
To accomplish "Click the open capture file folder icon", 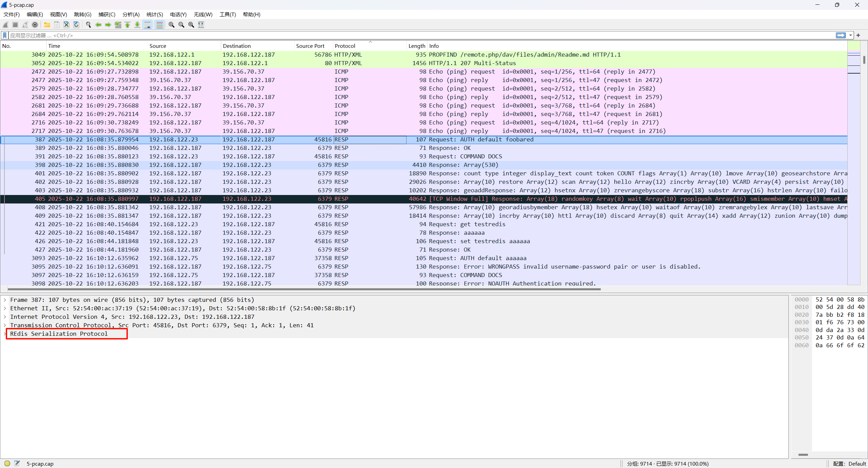I will tap(47, 25).
